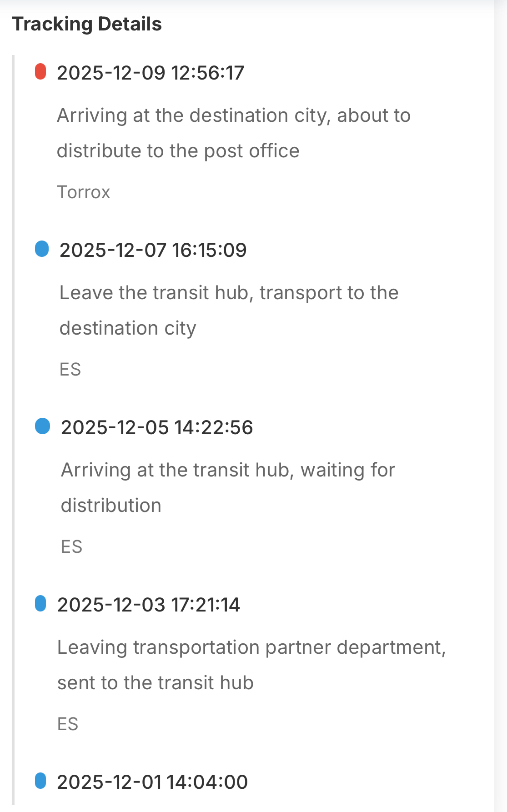The image size is (507, 812).
Task: Click the blue dot beside 2025-12-01 entry
Action: pos(40,781)
